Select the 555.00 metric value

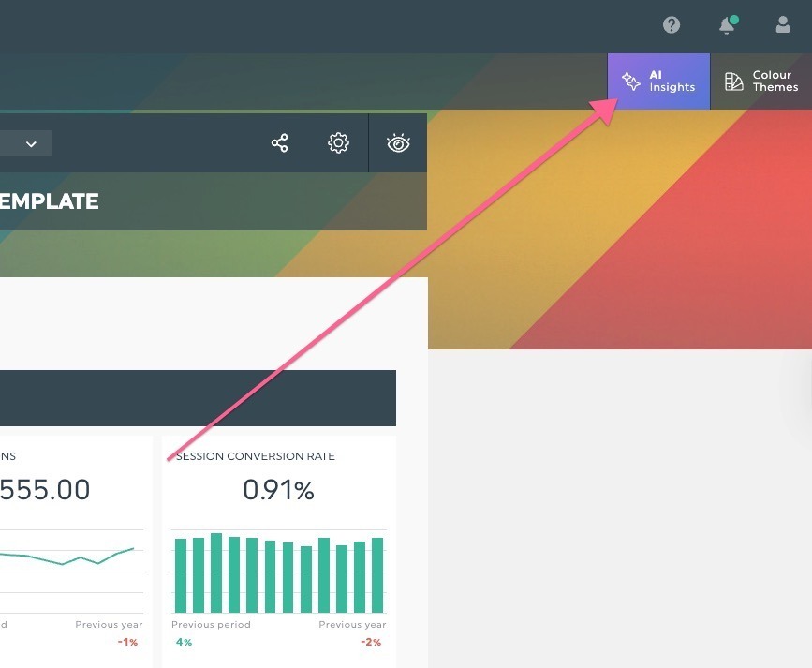tap(45, 490)
